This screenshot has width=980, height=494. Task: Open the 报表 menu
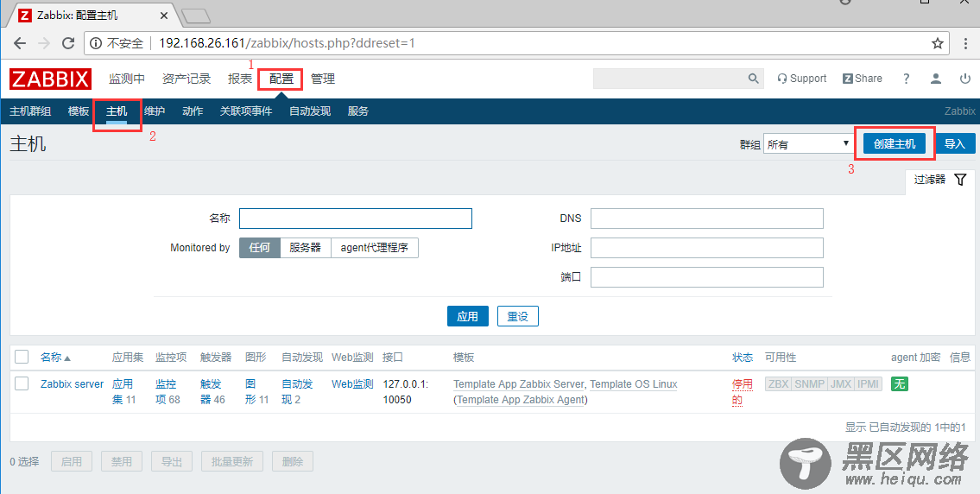coord(240,79)
